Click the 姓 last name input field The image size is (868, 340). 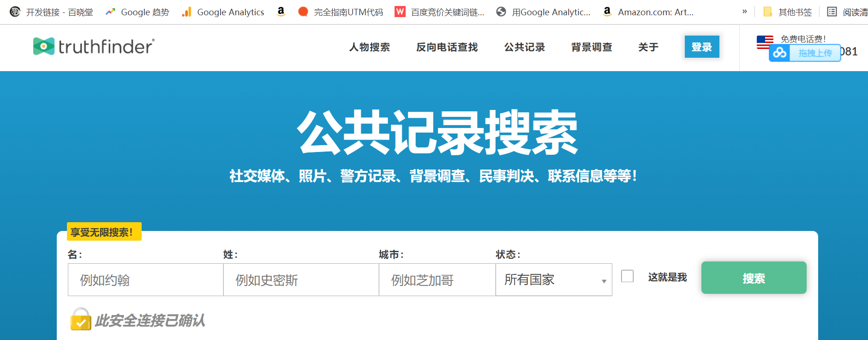pos(301,279)
